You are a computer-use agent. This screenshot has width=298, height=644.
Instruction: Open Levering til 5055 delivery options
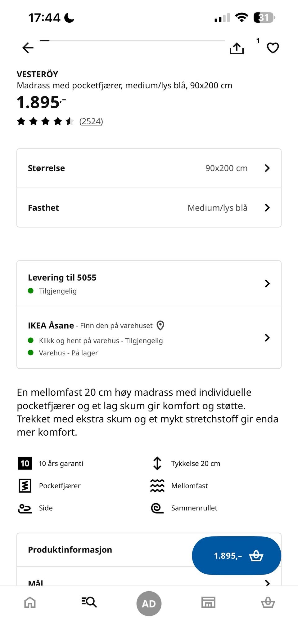pos(149,284)
